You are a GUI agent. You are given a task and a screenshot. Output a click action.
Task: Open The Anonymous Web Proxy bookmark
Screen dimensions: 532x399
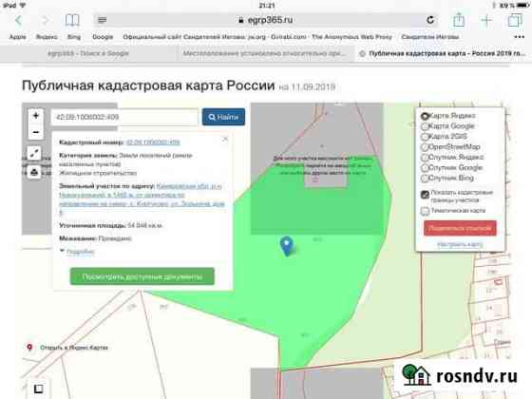click(351, 37)
